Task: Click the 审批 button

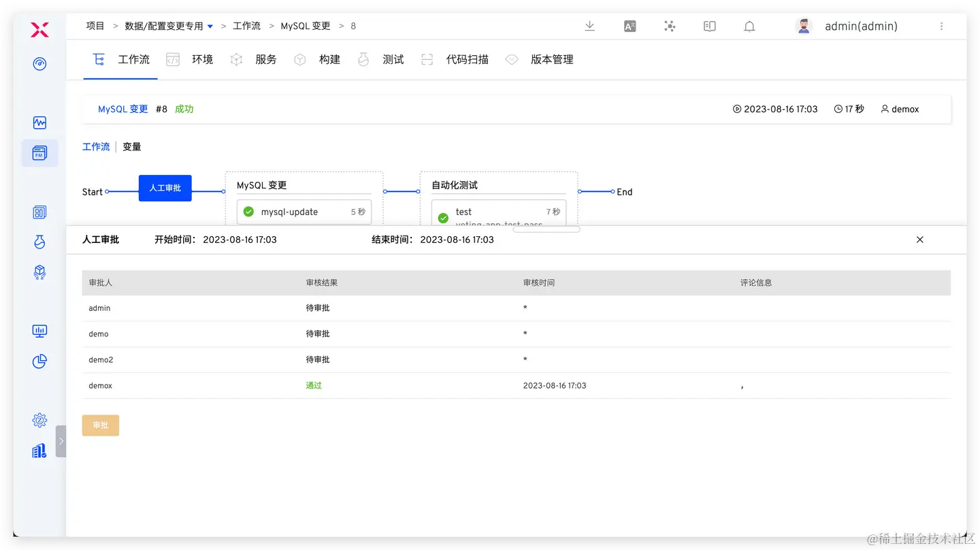Action: point(101,425)
